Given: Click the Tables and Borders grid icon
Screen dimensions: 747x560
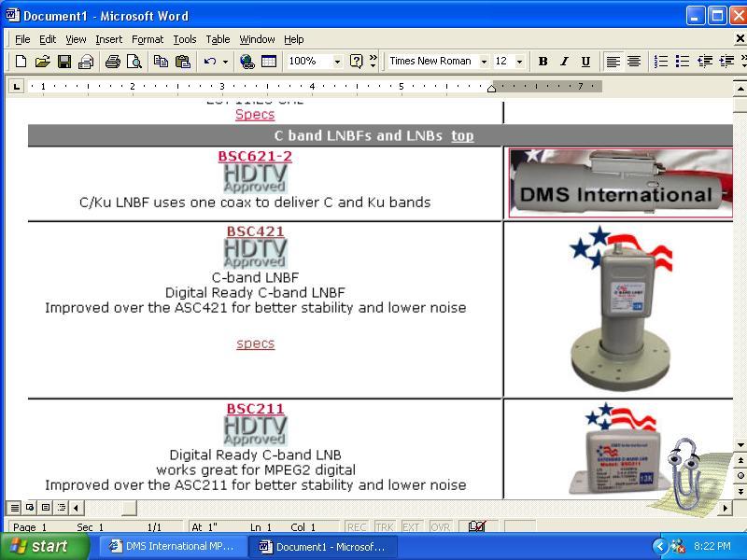Looking at the screenshot, I should click(x=269, y=62).
